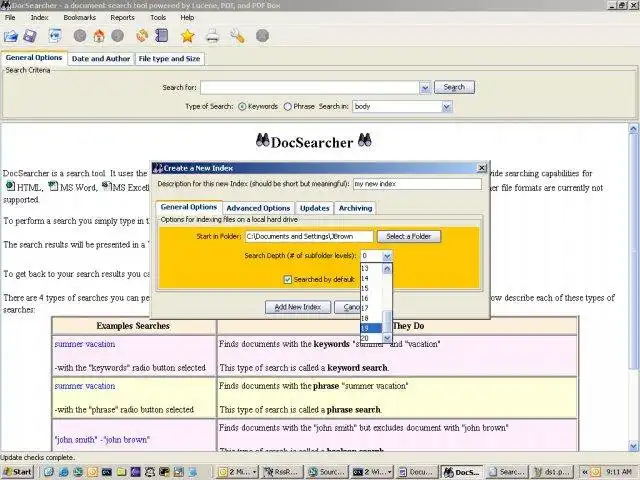
Task: Click the left binoculars icon beside DocSearcher heading
Action: point(262,140)
